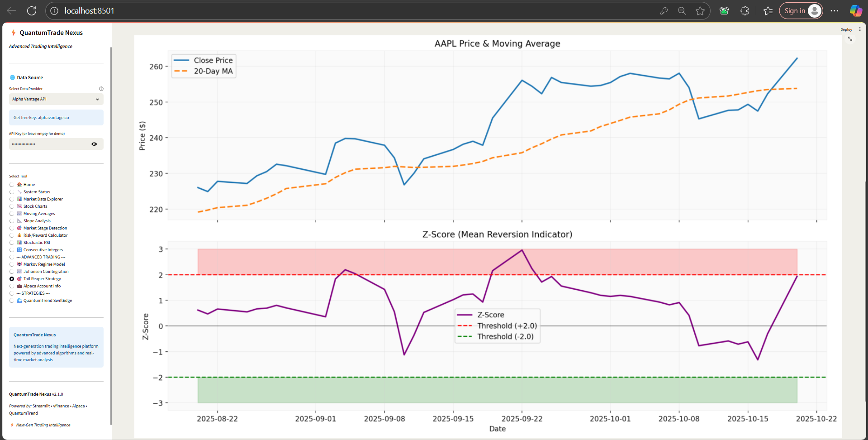The image size is (868, 440).
Task: Open saved passwords key icon
Action: 664,11
